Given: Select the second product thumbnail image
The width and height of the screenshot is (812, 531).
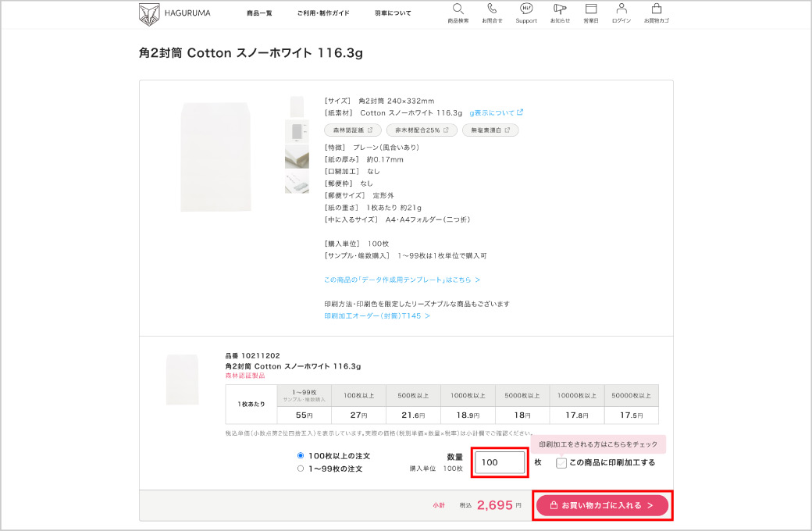Looking at the screenshot, I should click(x=297, y=130).
